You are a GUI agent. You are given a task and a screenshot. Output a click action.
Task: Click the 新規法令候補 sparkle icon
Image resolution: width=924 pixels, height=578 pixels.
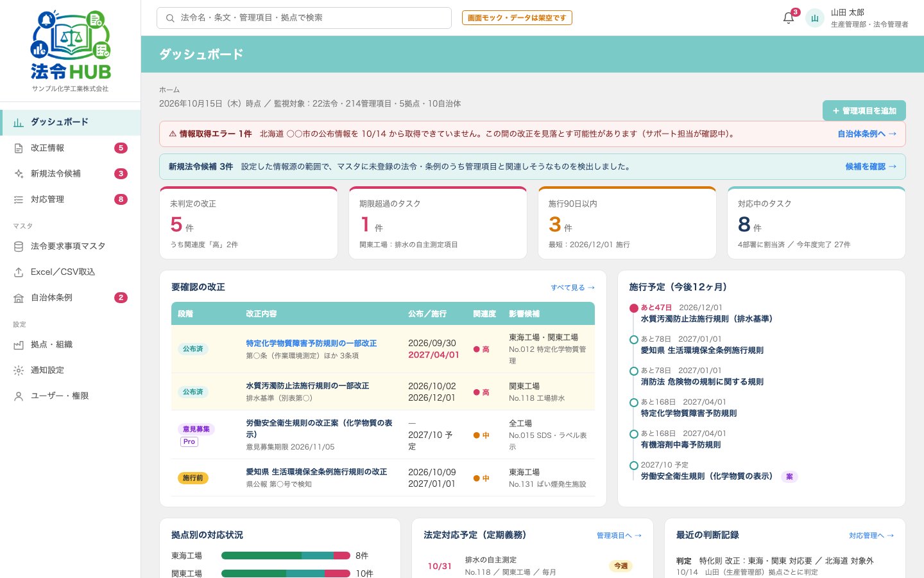19,174
